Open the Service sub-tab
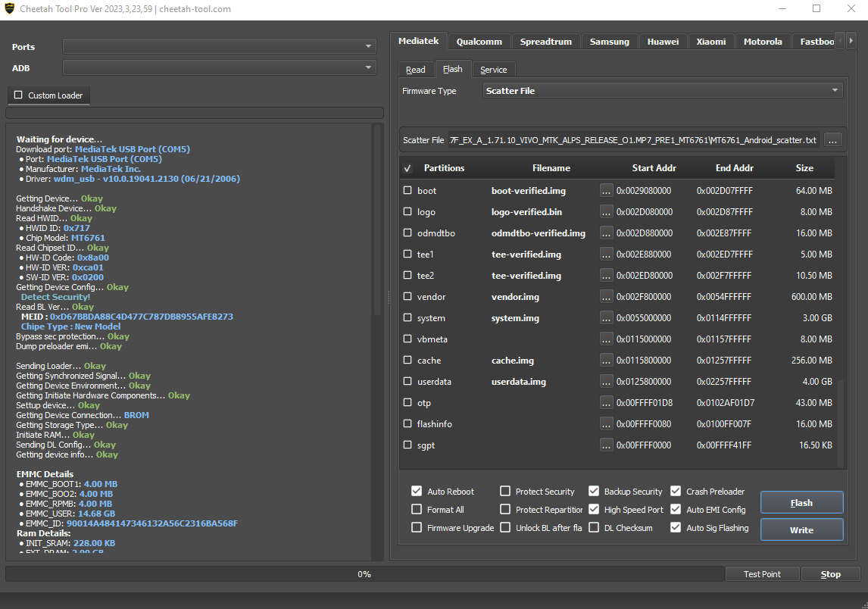The image size is (868, 609). tap(493, 70)
